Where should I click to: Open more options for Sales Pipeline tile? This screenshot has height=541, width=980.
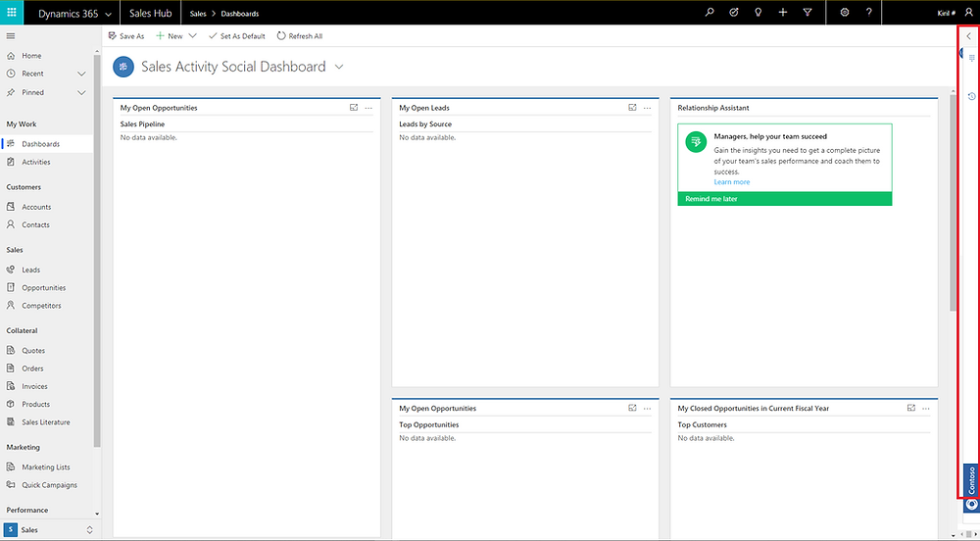coord(368,108)
